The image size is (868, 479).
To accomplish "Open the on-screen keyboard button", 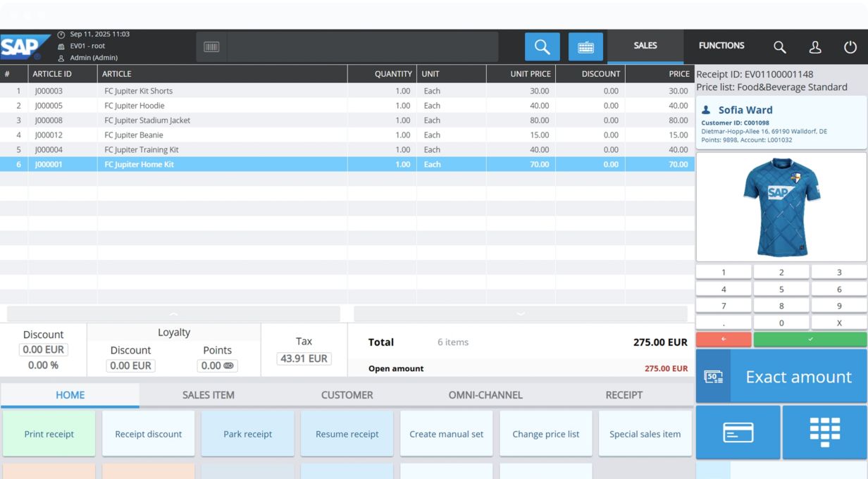I will pos(585,46).
